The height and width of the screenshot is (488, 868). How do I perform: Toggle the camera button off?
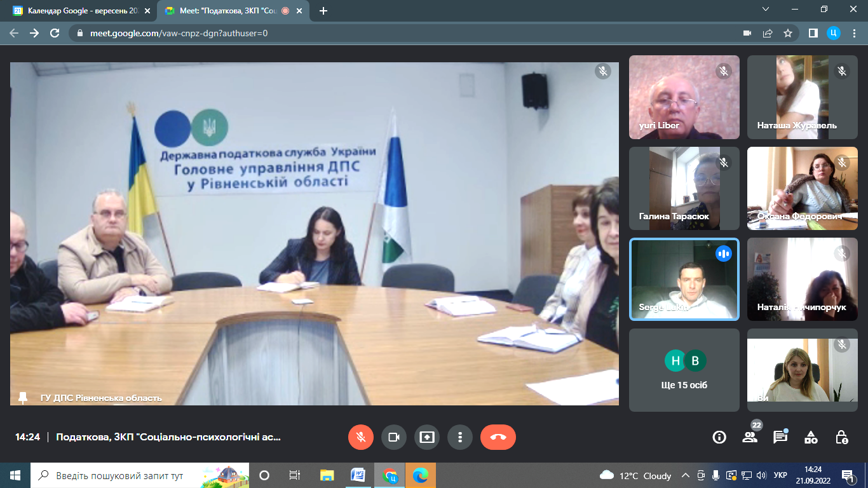(394, 437)
